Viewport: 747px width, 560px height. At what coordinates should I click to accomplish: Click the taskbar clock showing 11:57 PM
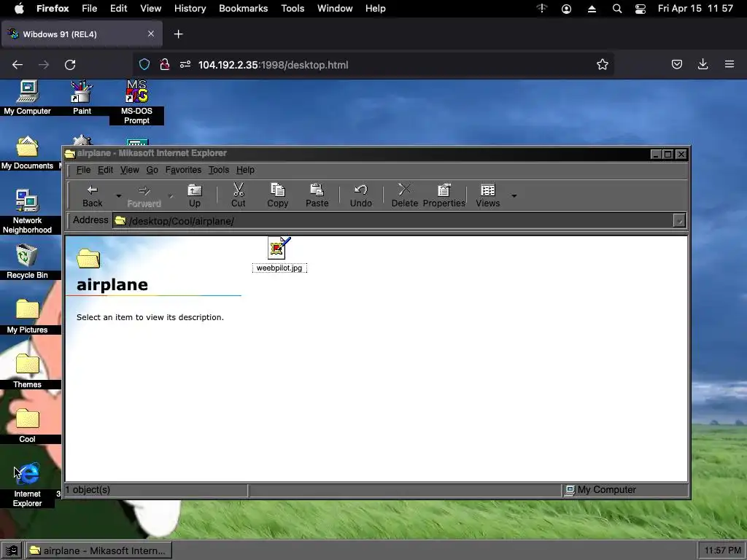point(722,551)
